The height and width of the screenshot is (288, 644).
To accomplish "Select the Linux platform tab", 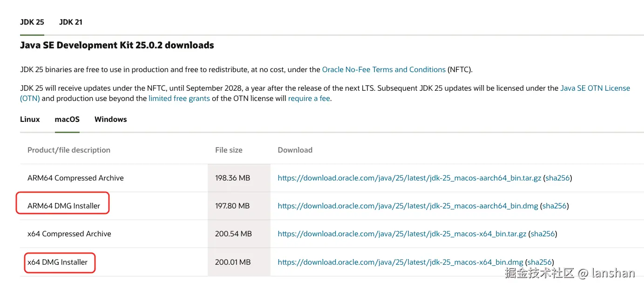I will pos(30,120).
